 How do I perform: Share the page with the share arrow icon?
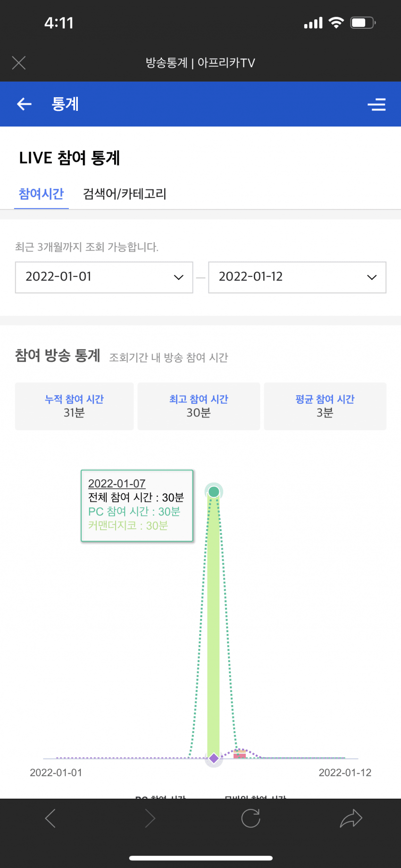[351, 818]
